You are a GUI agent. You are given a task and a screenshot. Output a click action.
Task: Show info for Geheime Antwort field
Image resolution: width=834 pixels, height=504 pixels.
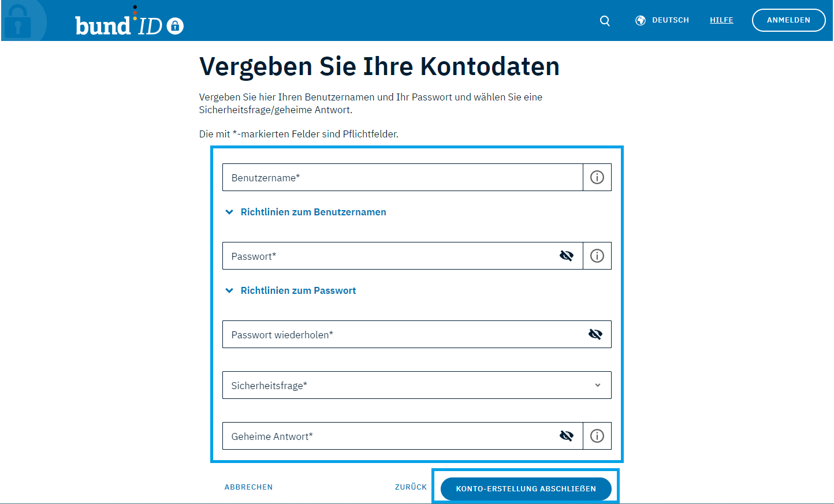[x=597, y=436]
